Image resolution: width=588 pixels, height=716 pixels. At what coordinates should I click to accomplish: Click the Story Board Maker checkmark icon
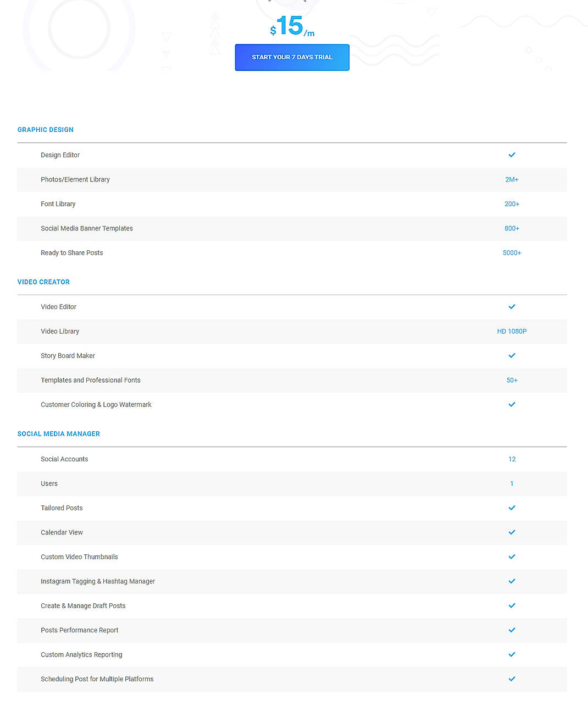point(512,355)
